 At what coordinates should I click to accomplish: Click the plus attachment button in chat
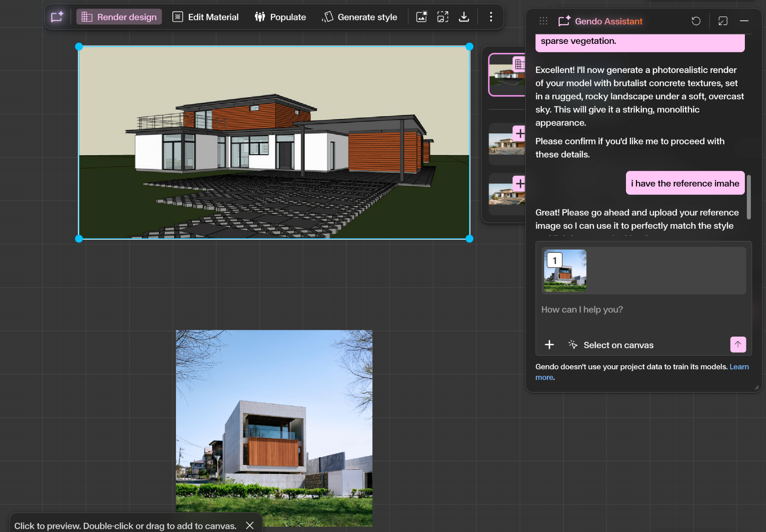point(549,345)
